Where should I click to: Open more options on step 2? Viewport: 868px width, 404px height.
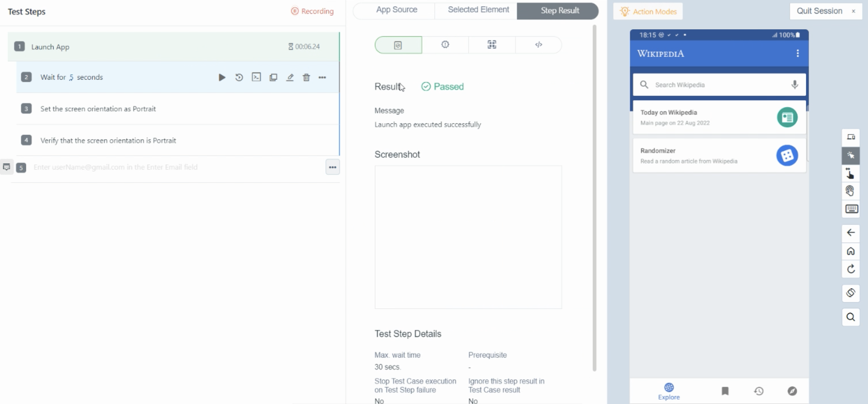(322, 77)
